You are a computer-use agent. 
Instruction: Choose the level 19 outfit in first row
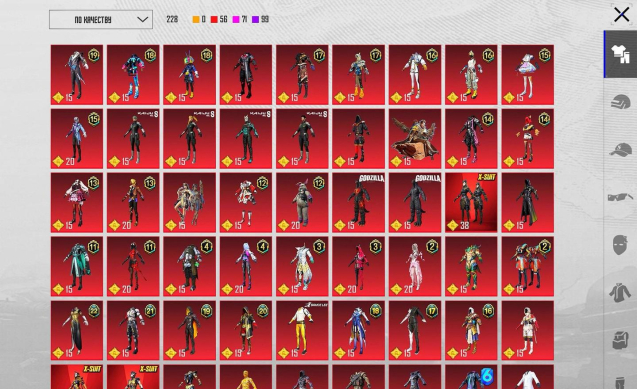(77, 75)
